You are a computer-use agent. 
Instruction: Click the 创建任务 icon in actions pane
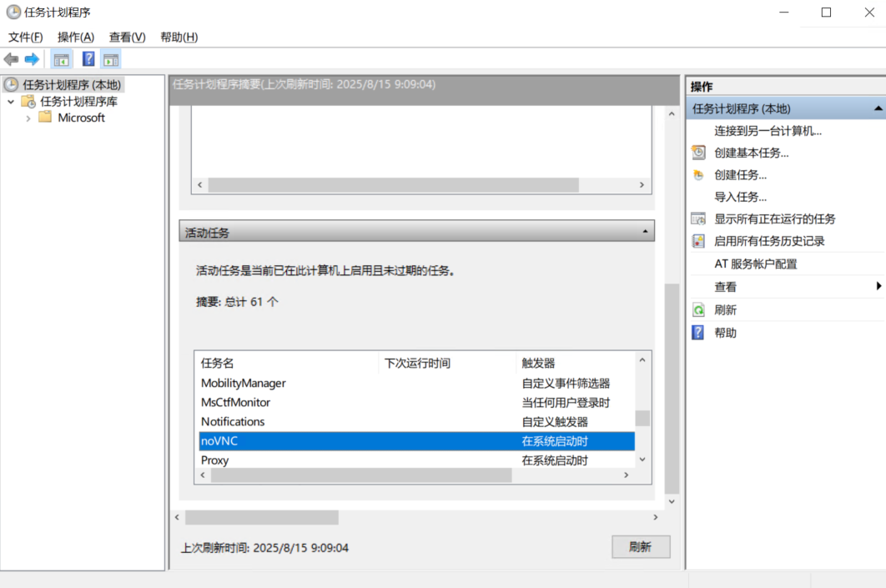(x=698, y=175)
